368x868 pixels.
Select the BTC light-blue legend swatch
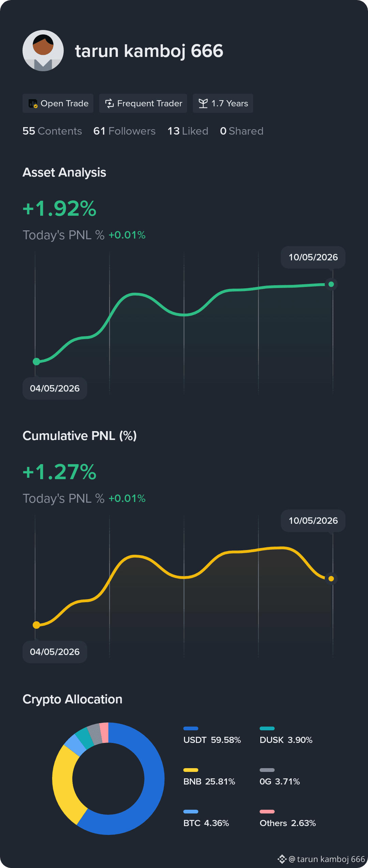pos(191,811)
